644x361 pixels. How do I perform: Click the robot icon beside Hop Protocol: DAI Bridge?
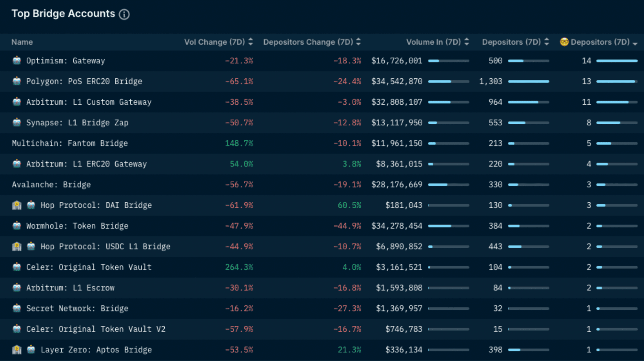[31, 205]
